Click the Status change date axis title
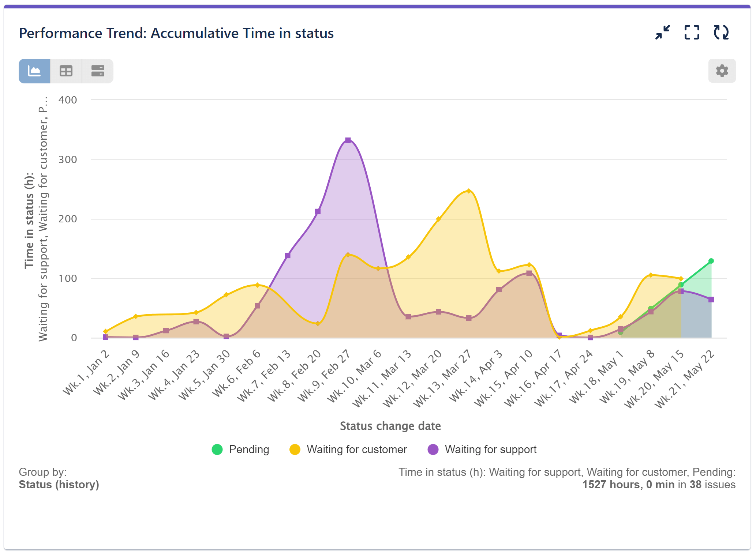The width and height of the screenshot is (756, 553). (x=390, y=426)
